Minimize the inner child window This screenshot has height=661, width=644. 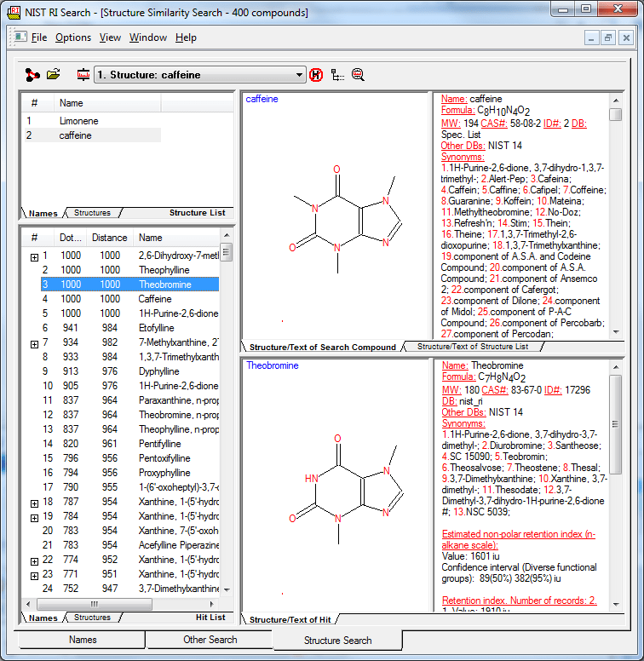tap(591, 38)
